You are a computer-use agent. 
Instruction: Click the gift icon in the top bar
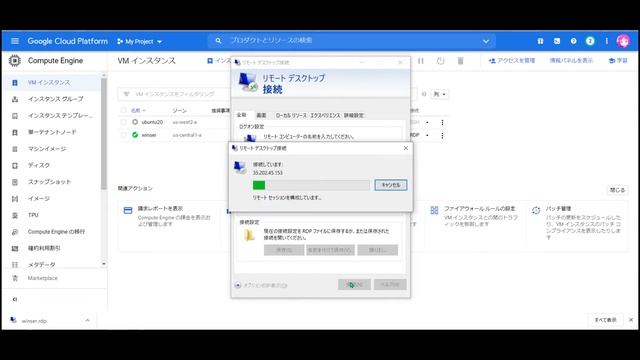point(540,41)
